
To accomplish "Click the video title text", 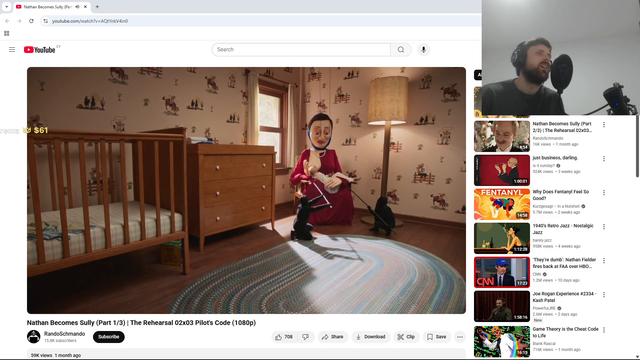I will click(141, 322).
